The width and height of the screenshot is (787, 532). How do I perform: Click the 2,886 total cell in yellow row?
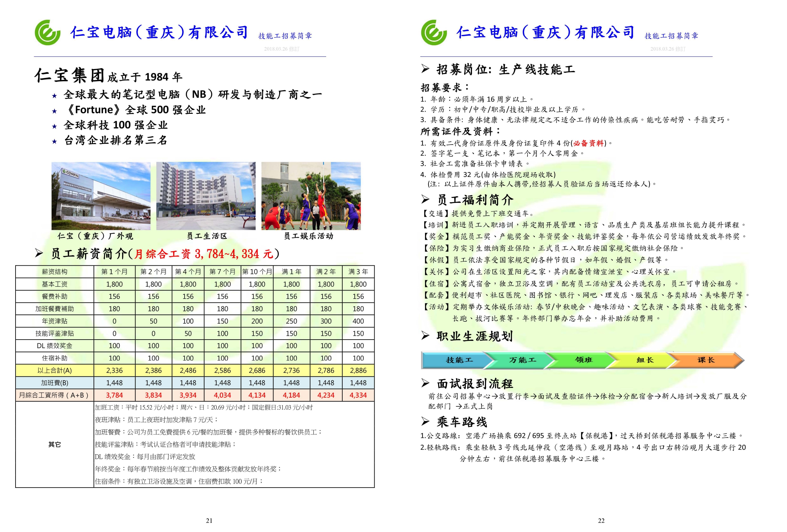tap(358, 371)
